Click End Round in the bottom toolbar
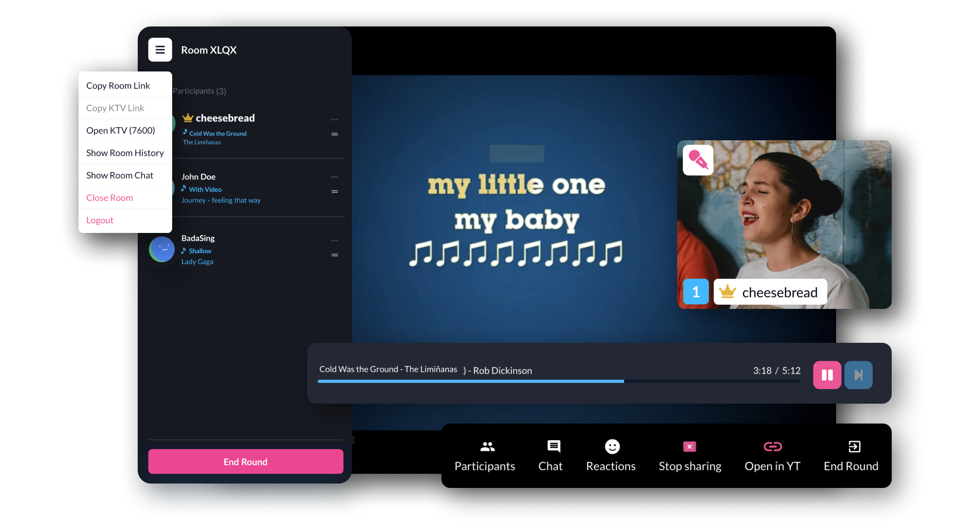Image resolution: width=980 pixels, height=525 pixels. [x=851, y=456]
